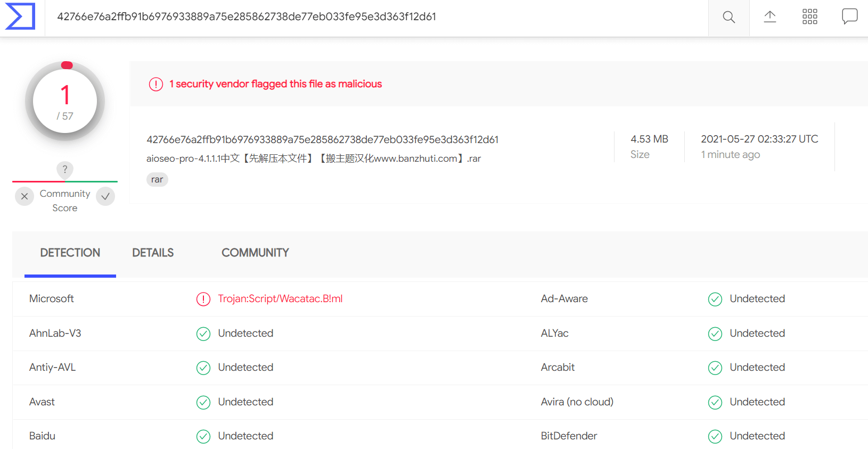868x449 pixels.
Task: Click the AhnLab-V3 vendor name
Action: 55,333
